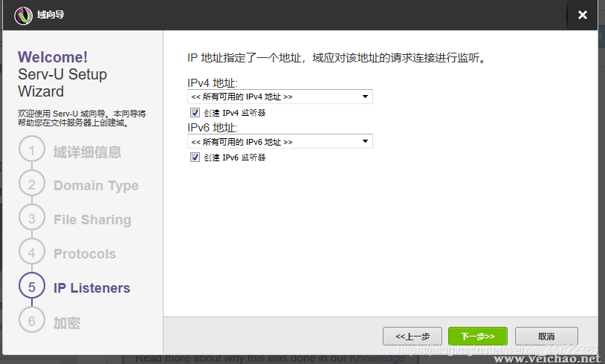Toggle the 创建 IPv6 监听器 checkbox

tap(195, 157)
